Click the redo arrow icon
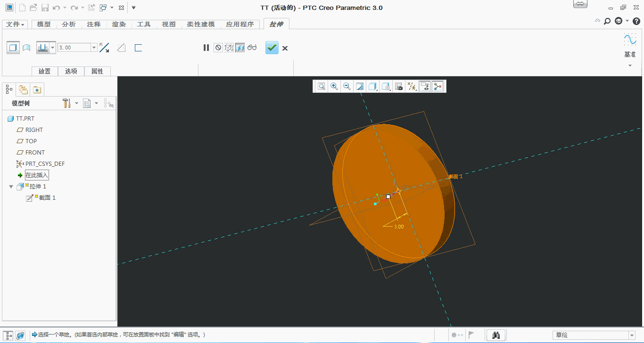Viewport: 644px width, 343px height. [x=74, y=8]
